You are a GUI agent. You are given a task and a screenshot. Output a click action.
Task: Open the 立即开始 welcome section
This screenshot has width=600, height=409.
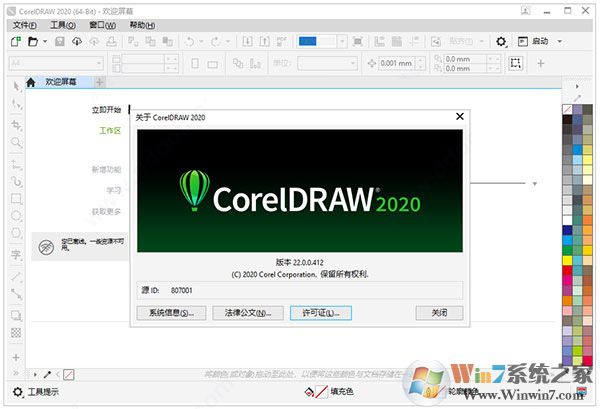106,110
